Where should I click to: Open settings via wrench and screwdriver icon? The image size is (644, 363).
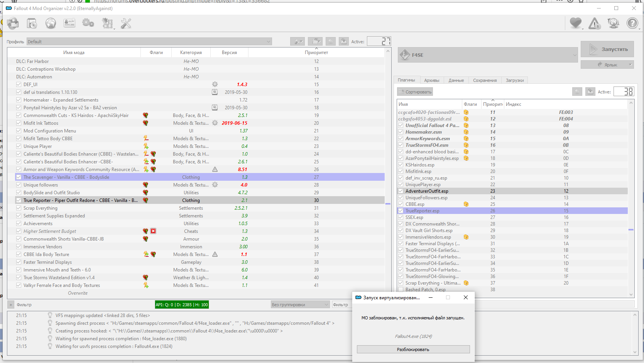click(126, 24)
